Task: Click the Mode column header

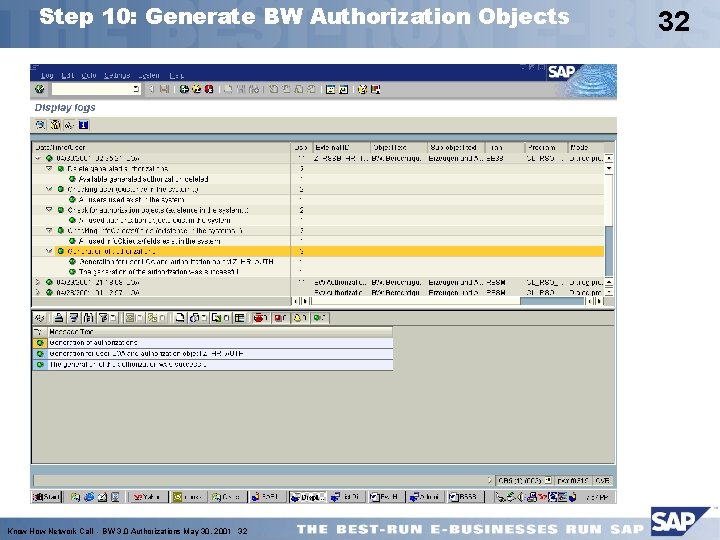Action: point(585,147)
